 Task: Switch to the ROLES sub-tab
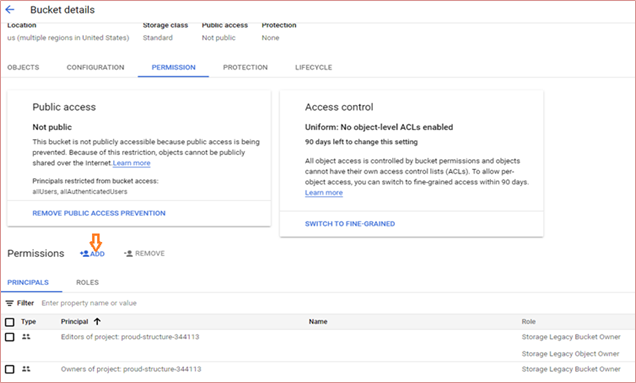[x=87, y=282]
